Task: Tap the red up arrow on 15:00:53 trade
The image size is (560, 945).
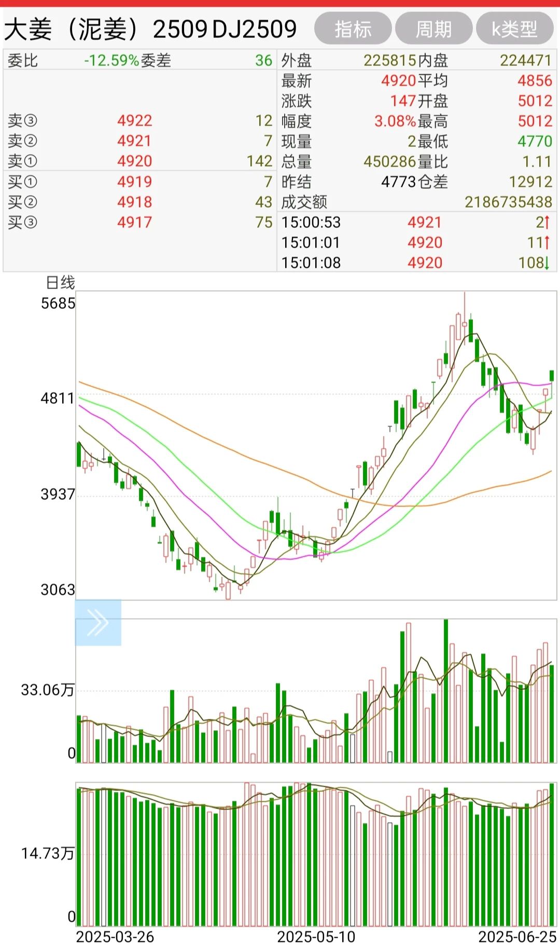Action: tap(546, 223)
